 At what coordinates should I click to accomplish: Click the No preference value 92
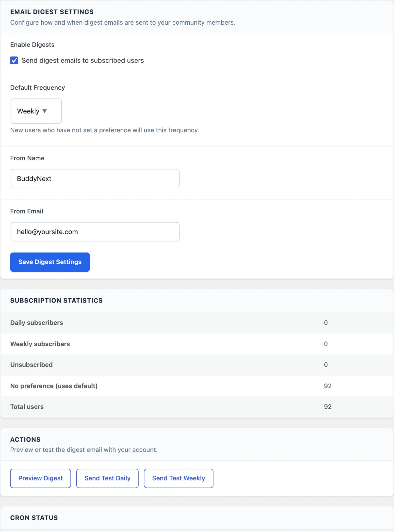(x=328, y=386)
